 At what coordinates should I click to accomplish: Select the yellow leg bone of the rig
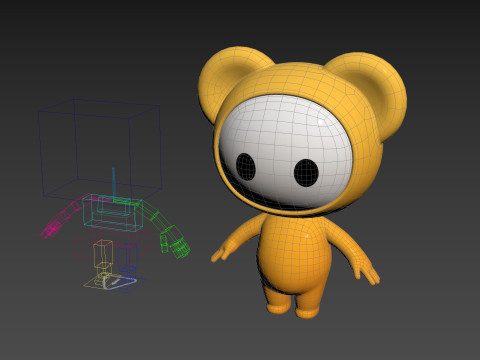coord(103,254)
